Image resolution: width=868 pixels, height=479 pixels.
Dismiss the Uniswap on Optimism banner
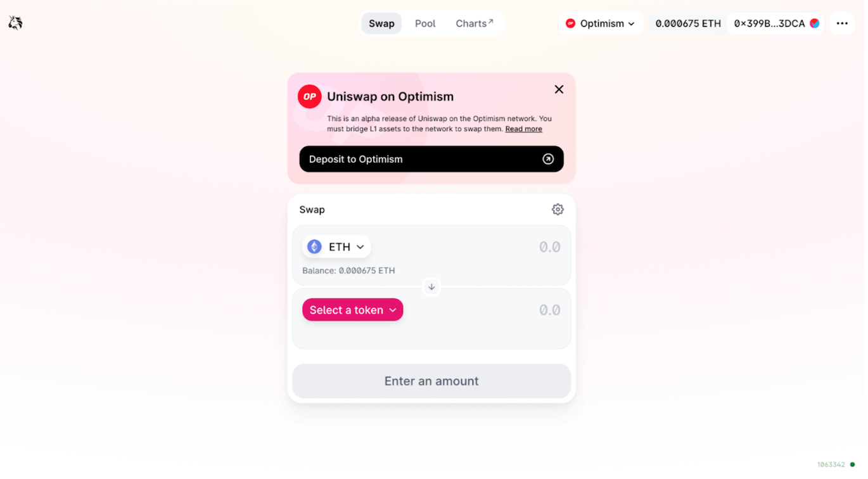click(x=559, y=89)
